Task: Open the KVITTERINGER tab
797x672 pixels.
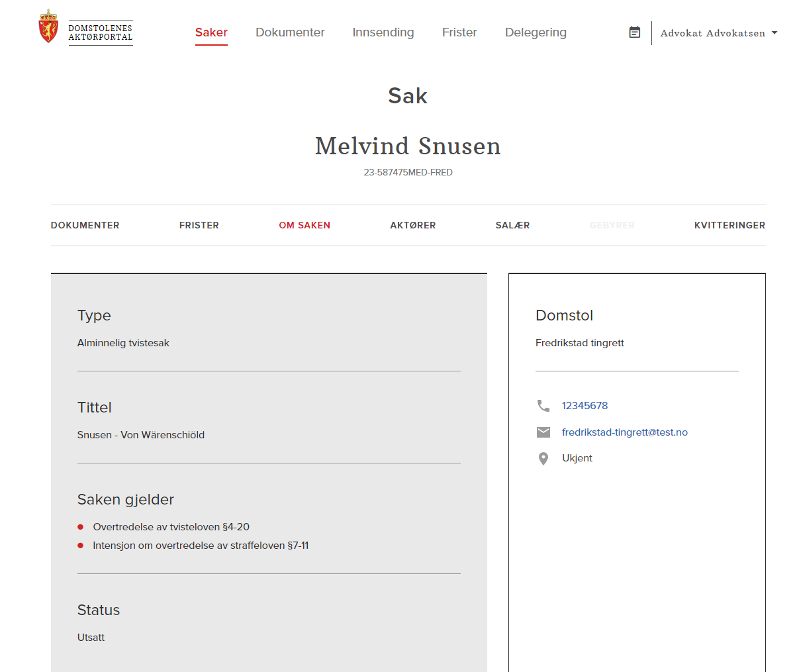Action: click(729, 225)
